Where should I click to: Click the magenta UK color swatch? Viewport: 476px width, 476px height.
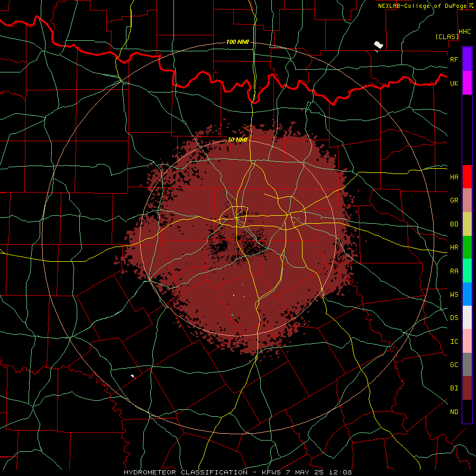(467, 83)
